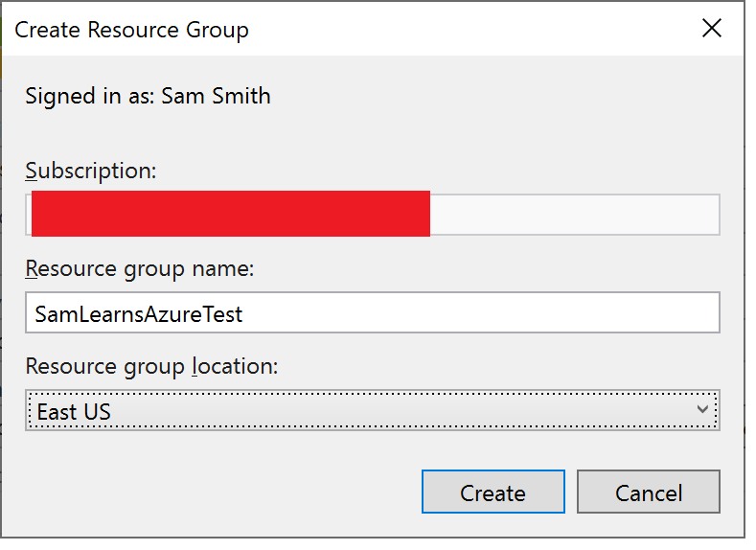The width and height of the screenshot is (756, 550).
Task: Cancel the resource group creation
Action: pos(649,493)
